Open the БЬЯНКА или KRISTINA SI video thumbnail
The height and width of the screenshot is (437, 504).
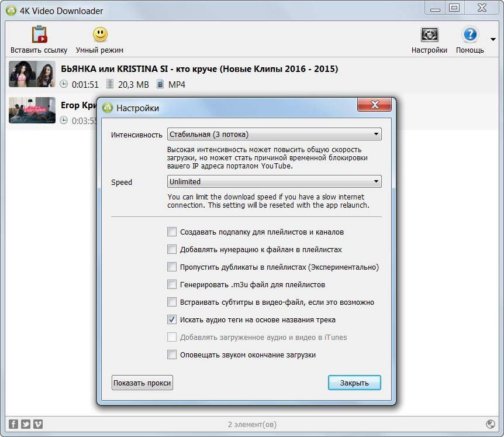click(32, 74)
